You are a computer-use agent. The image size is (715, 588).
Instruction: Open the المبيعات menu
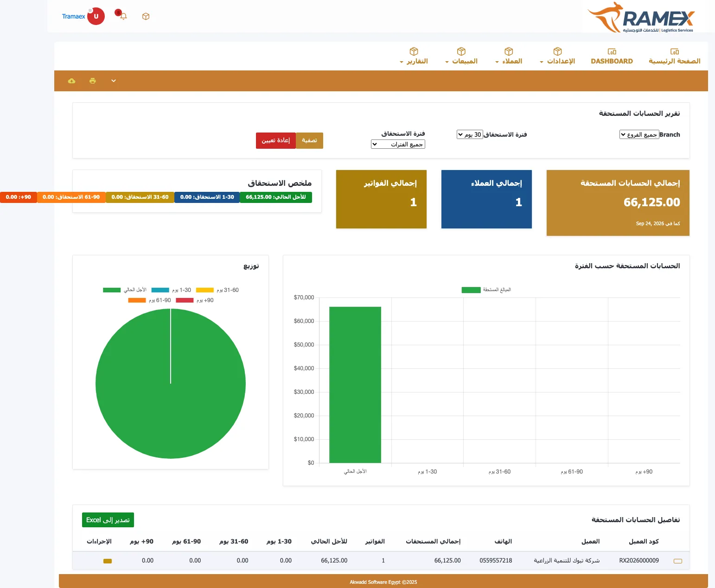click(461, 61)
